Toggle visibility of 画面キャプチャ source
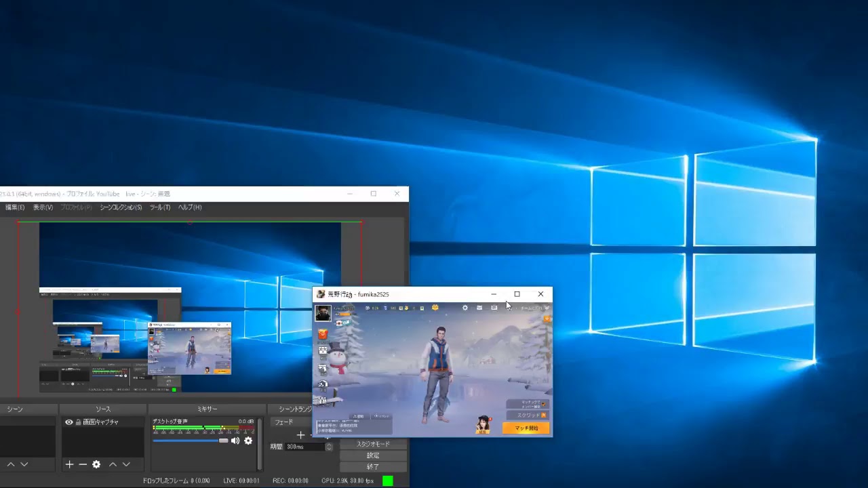868x488 pixels. 68,422
